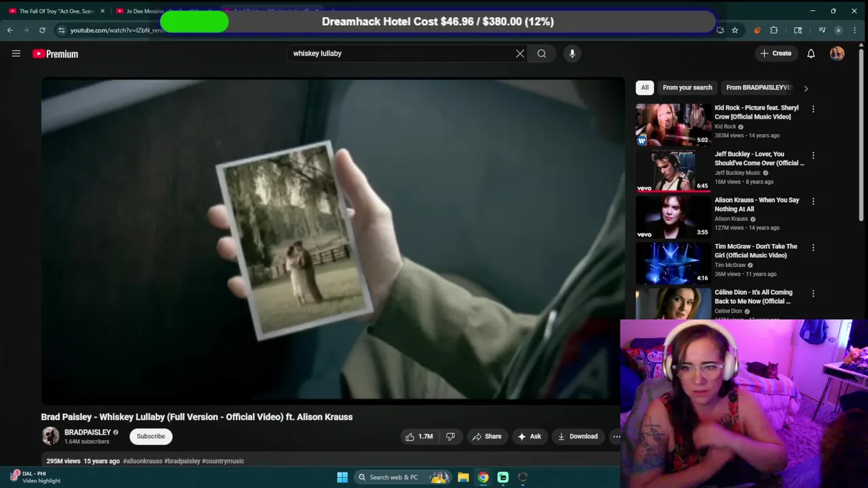This screenshot has width=868, height=488.
Task: Open the Ask AI button
Action: click(530, 436)
